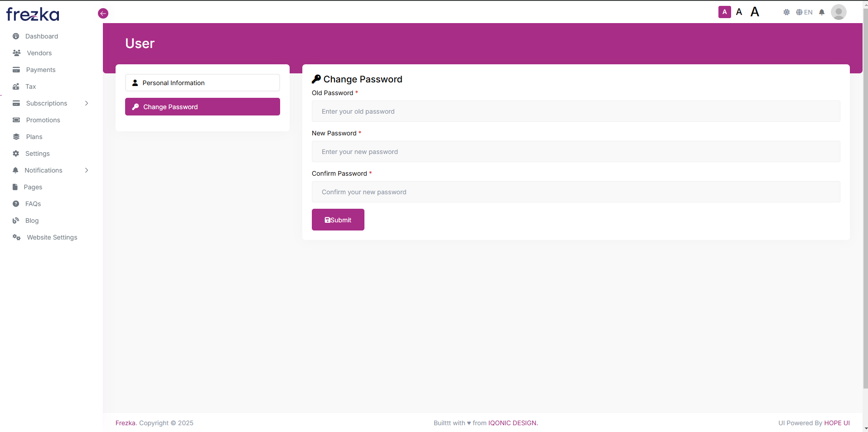Expand the Notifications submenu
868x432 pixels.
(x=43, y=170)
